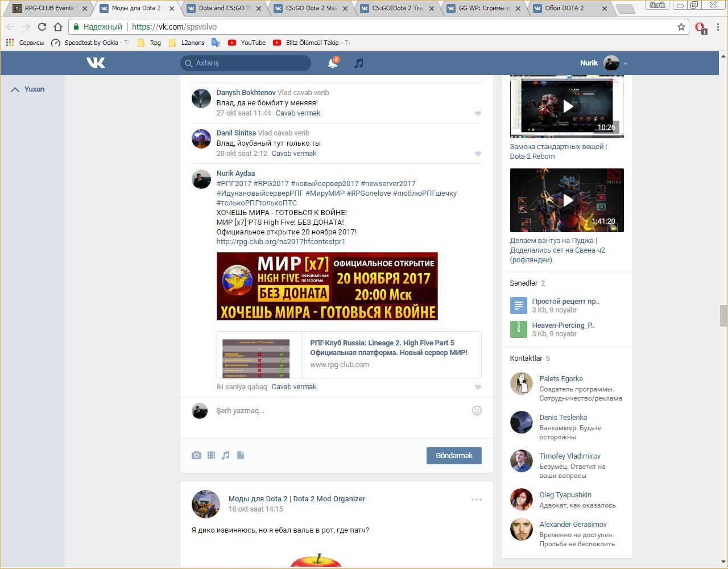Open emoji picker in comment field
Image resolution: width=728 pixels, height=569 pixels.
[x=477, y=410]
